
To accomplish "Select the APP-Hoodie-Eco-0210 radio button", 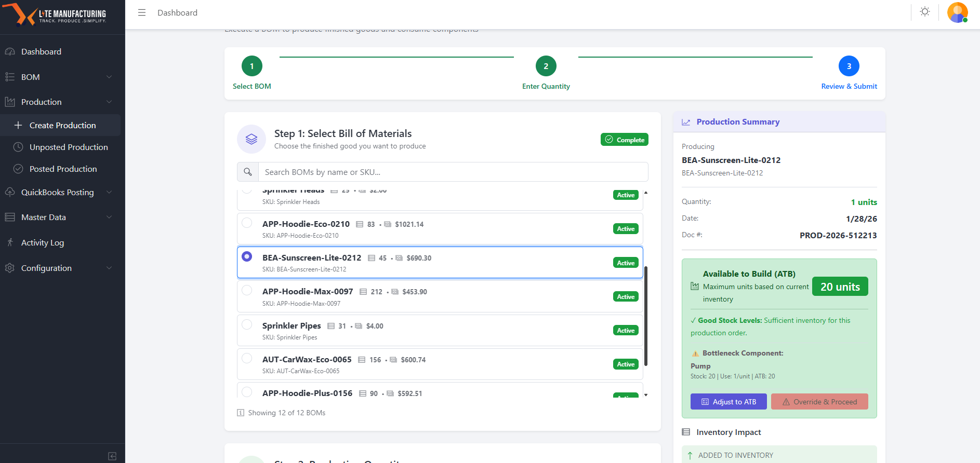I will [x=247, y=223].
